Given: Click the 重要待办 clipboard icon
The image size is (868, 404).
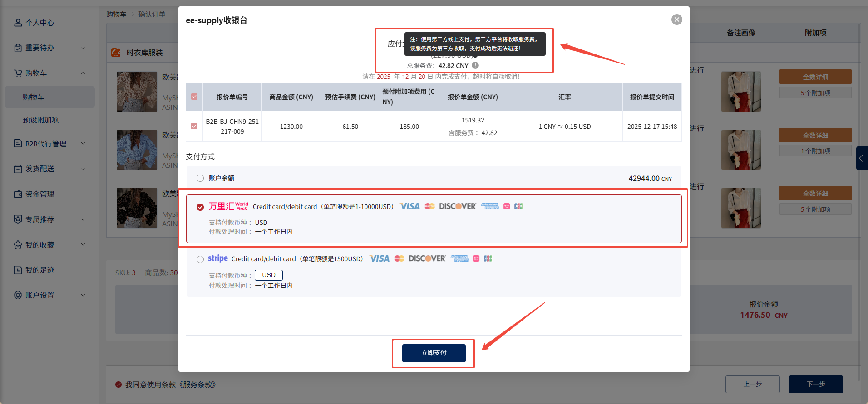Looking at the screenshot, I should 18,48.
